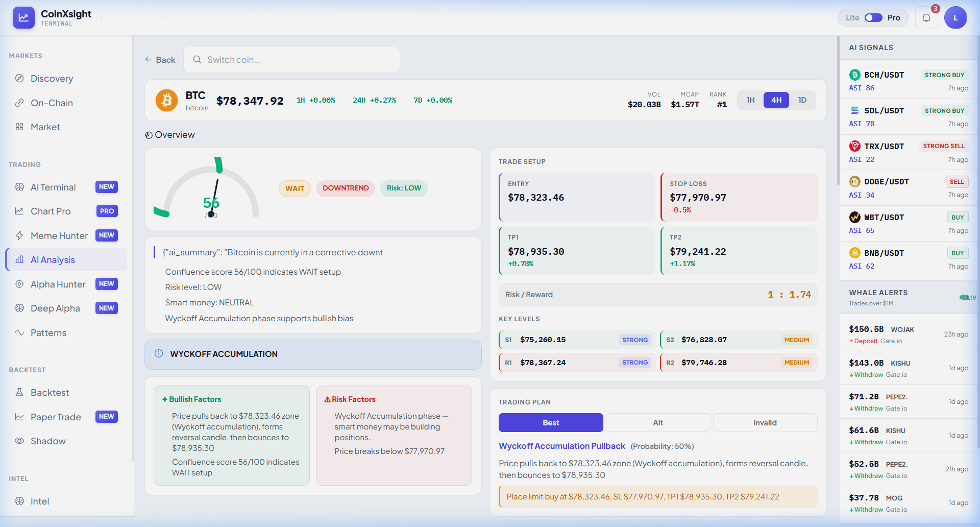Click the R2 $79,746.28 key level
The width and height of the screenshot is (980, 527).
coord(739,363)
